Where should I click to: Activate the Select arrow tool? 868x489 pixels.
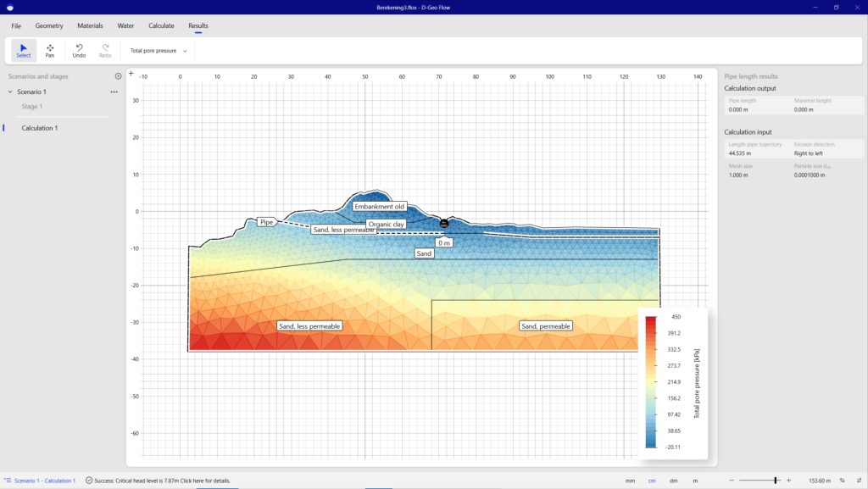tap(23, 51)
